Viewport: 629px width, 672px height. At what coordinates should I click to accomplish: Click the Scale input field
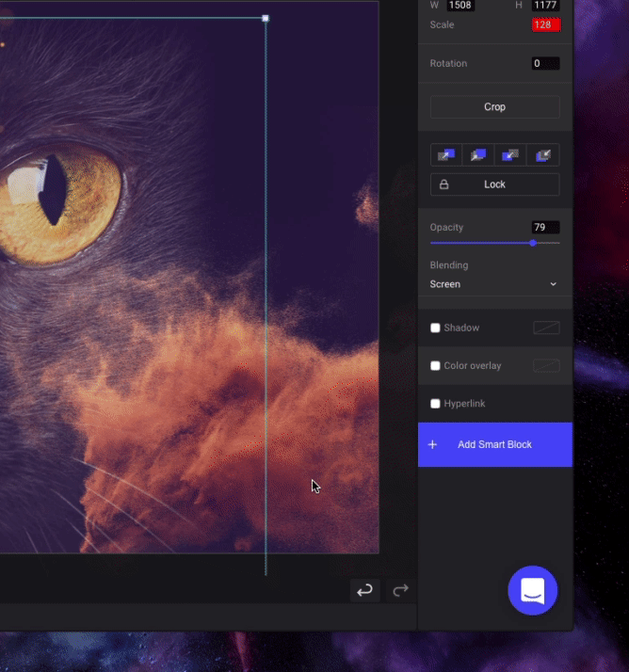click(x=545, y=24)
